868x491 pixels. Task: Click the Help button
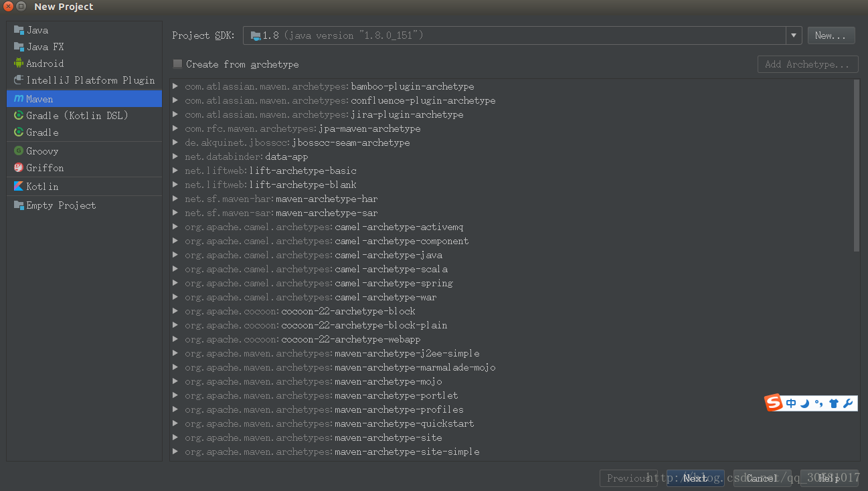pyautogui.click(x=829, y=478)
